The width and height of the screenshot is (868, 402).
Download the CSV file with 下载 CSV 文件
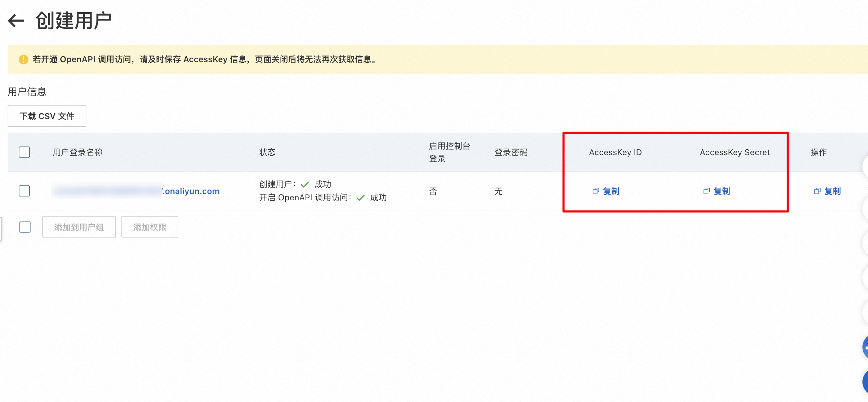(x=47, y=116)
